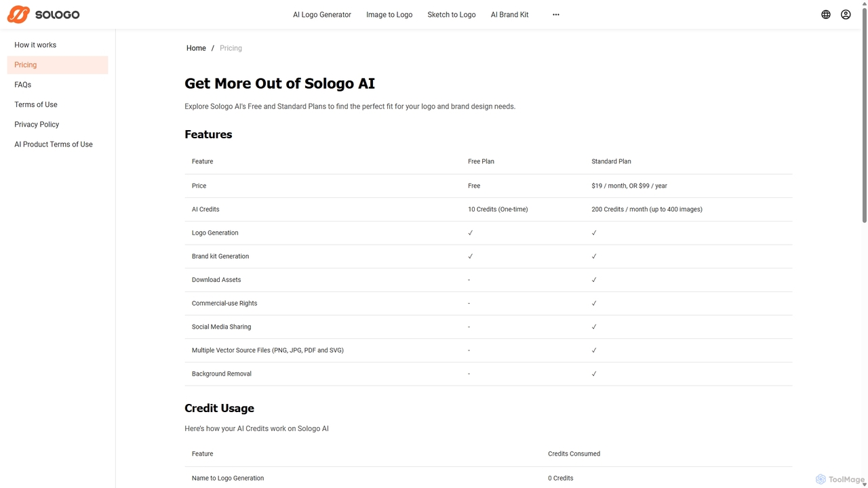Open the user account icon
The width and height of the screenshot is (868, 488).
click(846, 14)
